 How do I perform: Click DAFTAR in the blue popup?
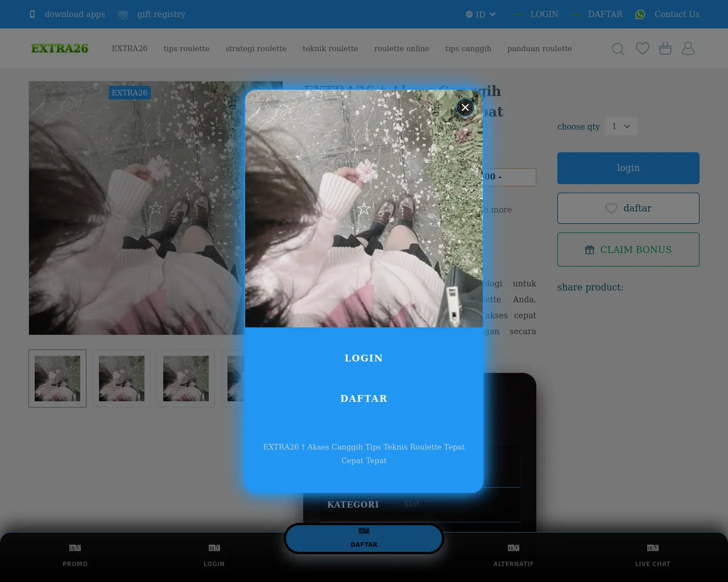(363, 398)
